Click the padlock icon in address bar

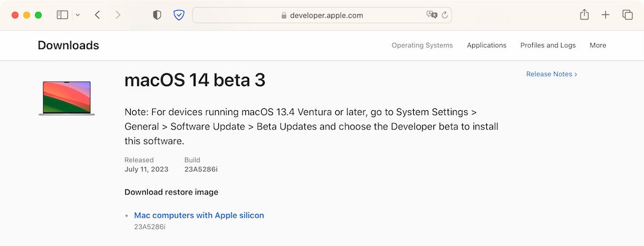coord(284,16)
